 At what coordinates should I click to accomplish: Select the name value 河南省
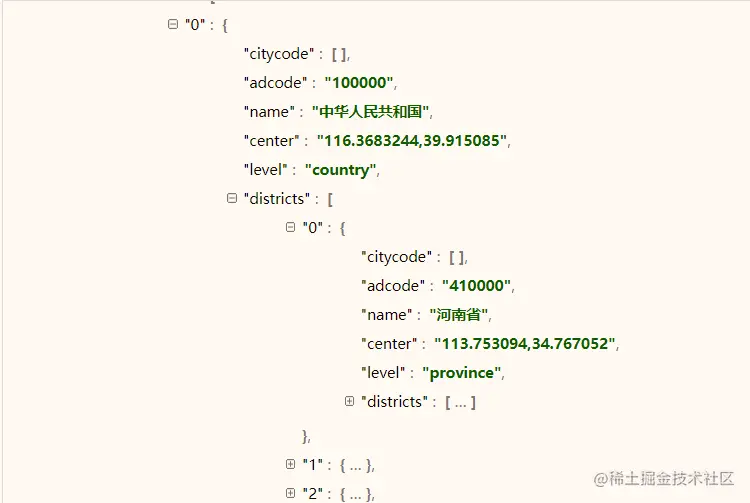pyautogui.click(x=459, y=314)
